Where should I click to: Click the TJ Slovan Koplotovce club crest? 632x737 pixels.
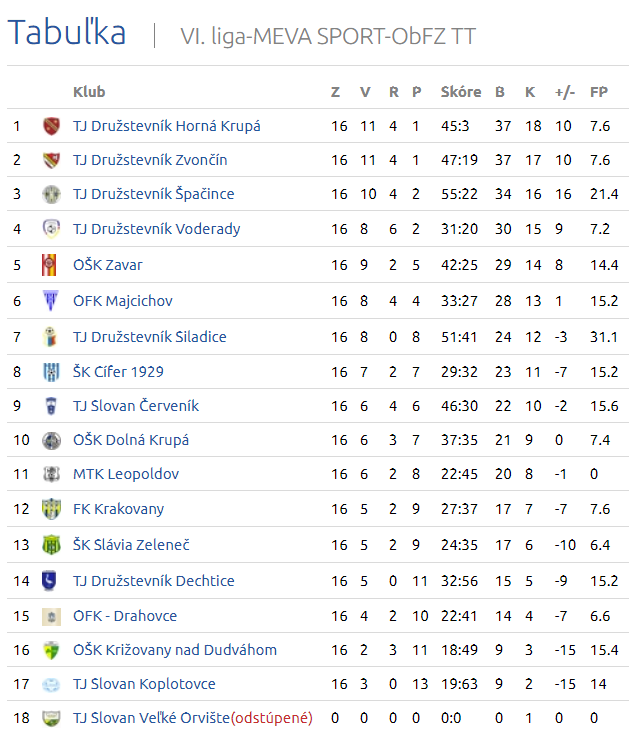tap(51, 684)
